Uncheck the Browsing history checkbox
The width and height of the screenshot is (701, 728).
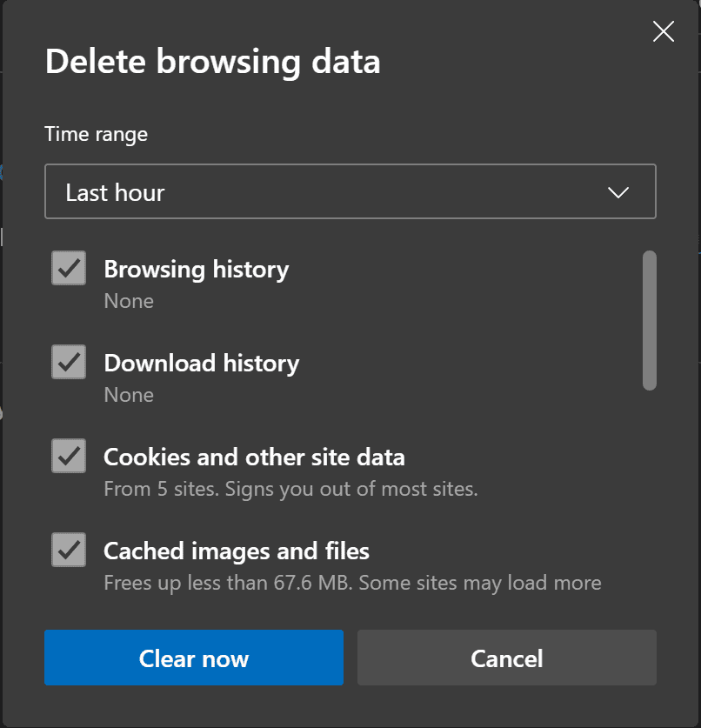pos(68,269)
